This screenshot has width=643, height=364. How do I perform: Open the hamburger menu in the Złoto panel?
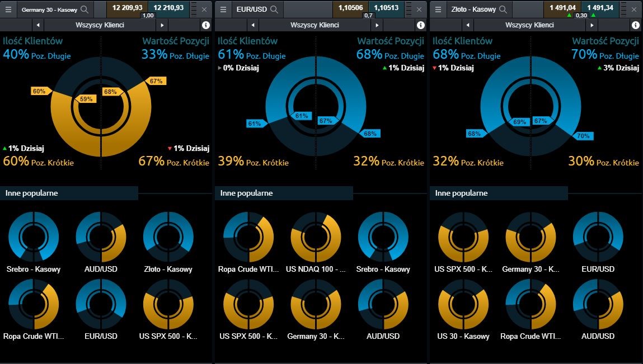(438, 10)
